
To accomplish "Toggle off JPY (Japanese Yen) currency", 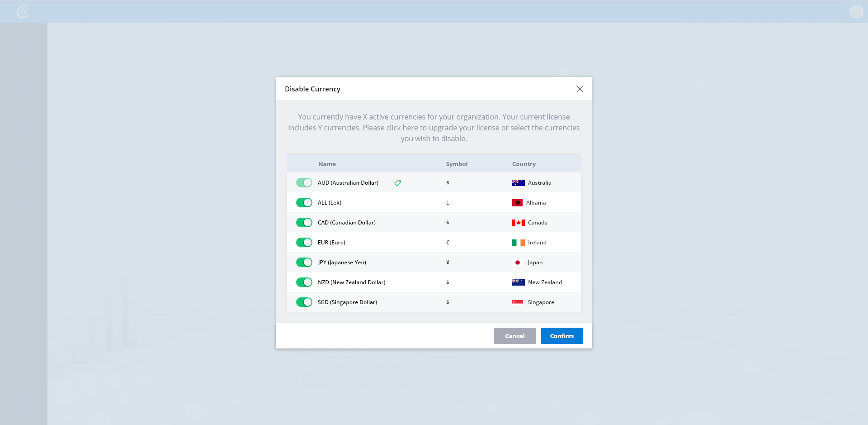I will pyautogui.click(x=304, y=263).
